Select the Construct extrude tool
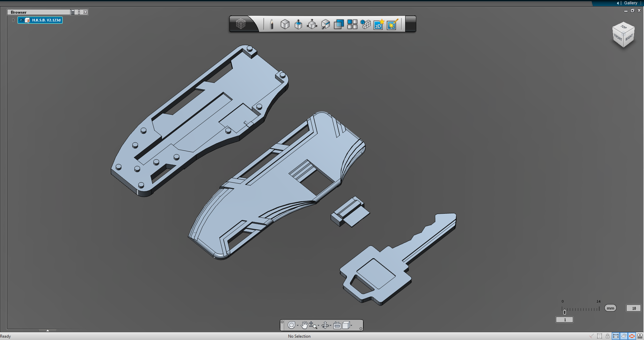 (298, 24)
